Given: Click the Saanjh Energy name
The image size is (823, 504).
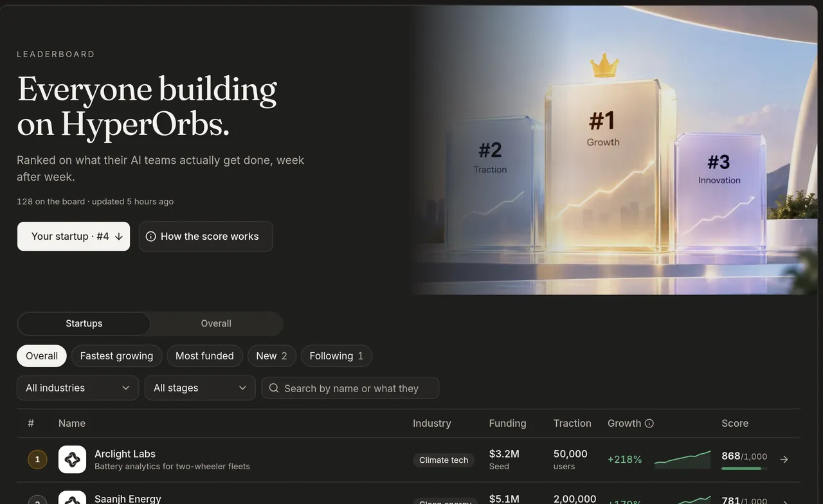Looking at the screenshot, I should pos(128,499).
